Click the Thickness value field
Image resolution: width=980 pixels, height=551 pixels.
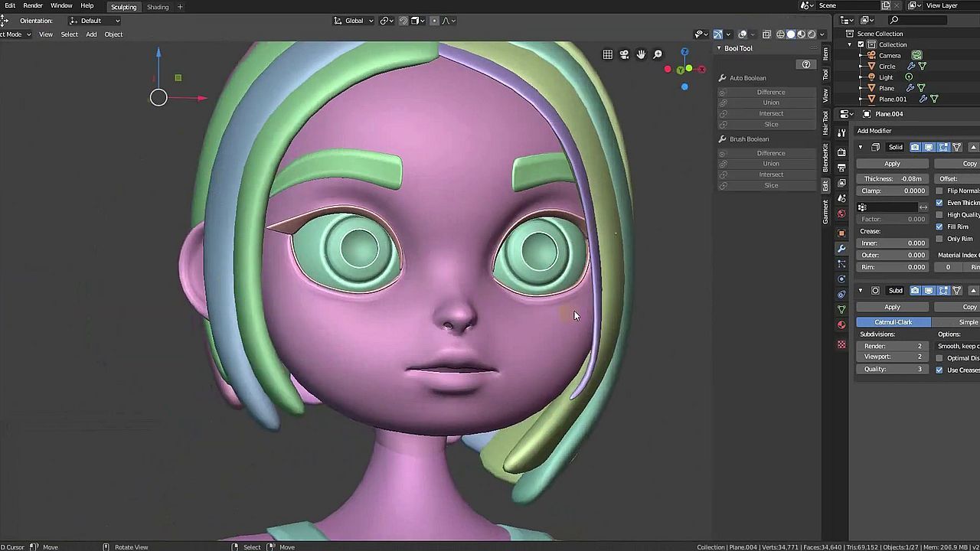pos(893,179)
